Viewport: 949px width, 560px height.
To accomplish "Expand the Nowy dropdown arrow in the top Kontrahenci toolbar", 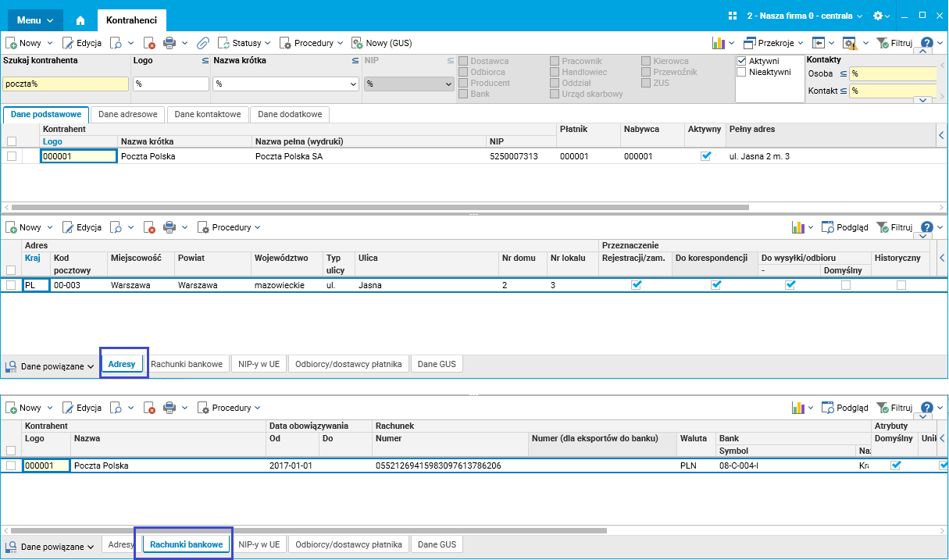I will click(x=50, y=43).
